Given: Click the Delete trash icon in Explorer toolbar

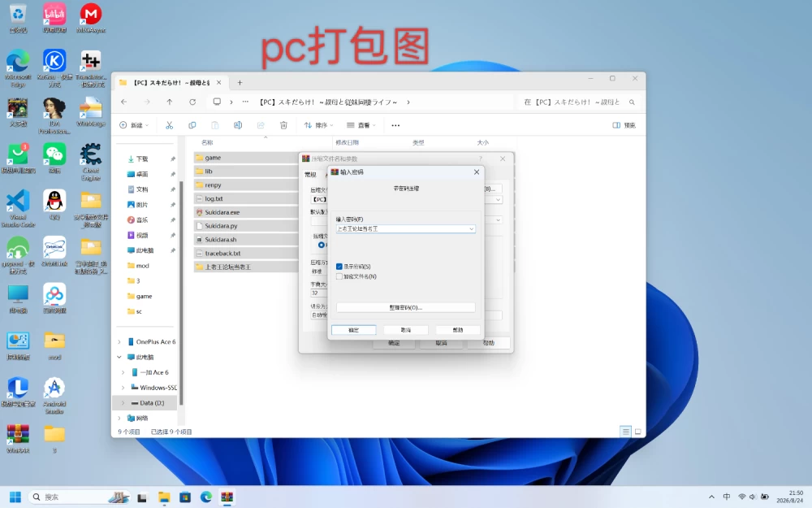Looking at the screenshot, I should (x=283, y=125).
